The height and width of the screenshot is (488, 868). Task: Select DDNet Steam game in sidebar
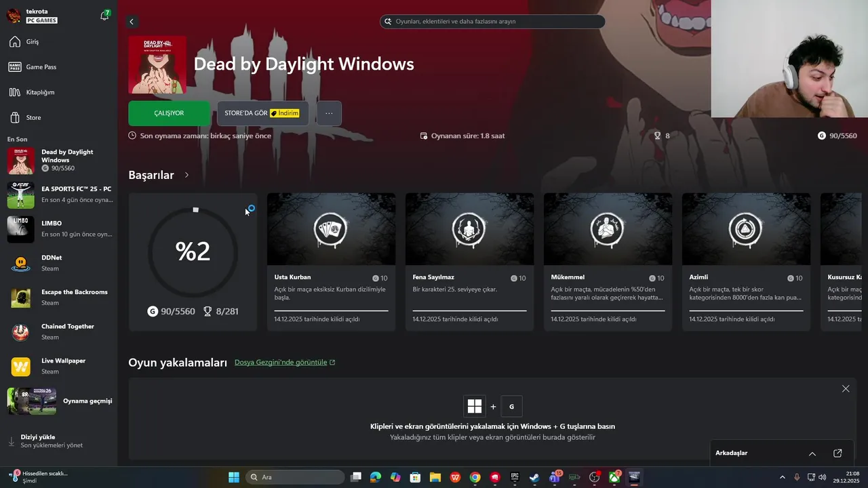point(59,263)
